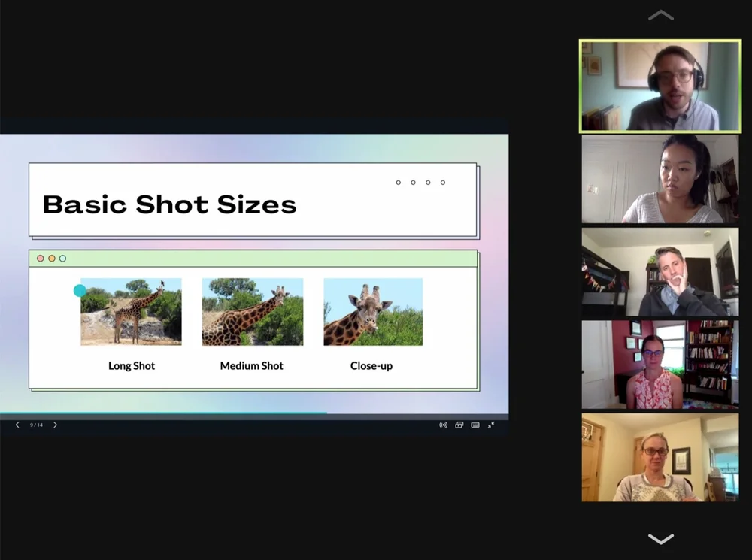752x560 pixels.
Task: Select the woman by the bookshelf video
Action: (x=660, y=365)
